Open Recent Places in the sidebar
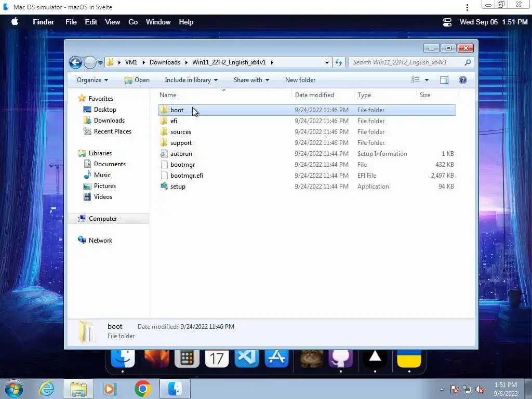The height and width of the screenshot is (399, 532). pos(107,131)
